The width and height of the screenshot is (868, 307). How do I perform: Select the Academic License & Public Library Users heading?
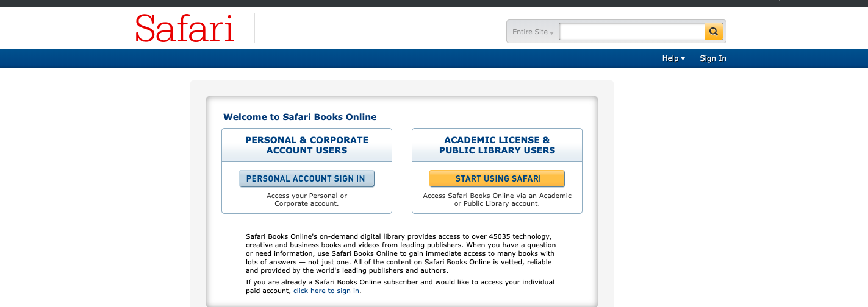coord(497,145)
